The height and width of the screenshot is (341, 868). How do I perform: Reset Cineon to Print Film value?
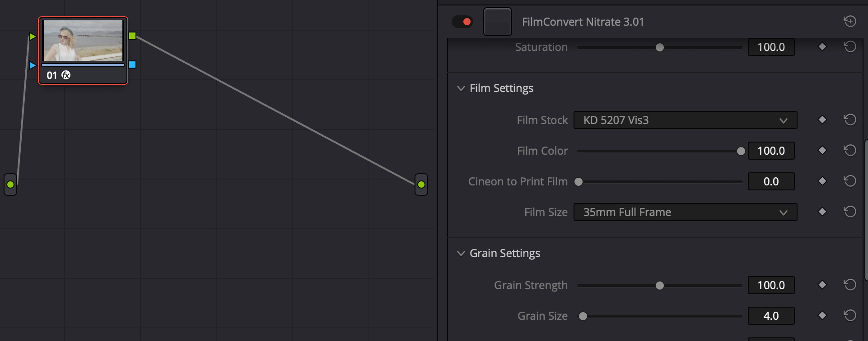[x=849, y=181]
